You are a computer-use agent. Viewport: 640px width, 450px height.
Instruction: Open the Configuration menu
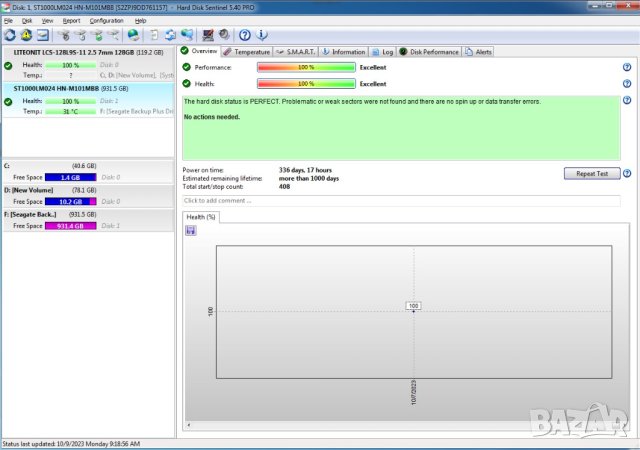point(107,20)
